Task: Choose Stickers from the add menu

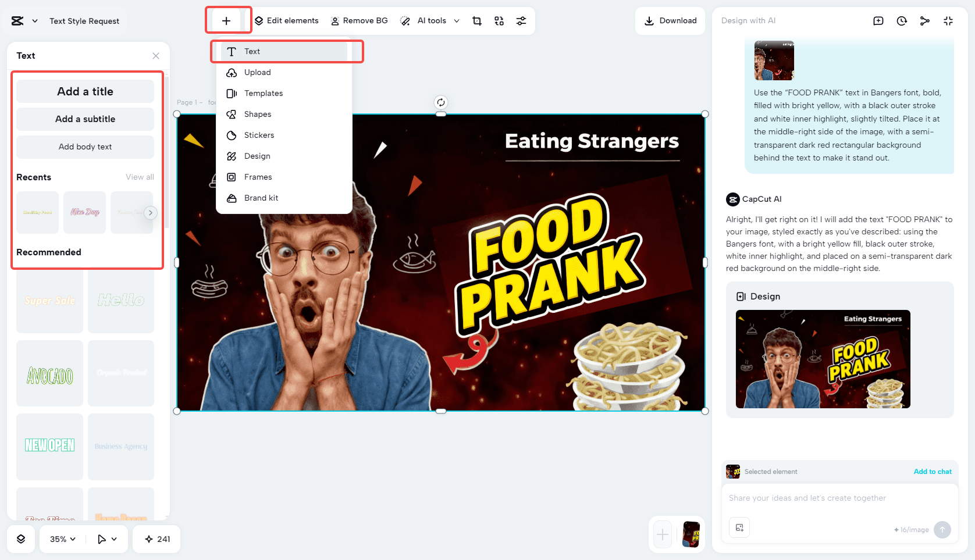Action: 258,135
